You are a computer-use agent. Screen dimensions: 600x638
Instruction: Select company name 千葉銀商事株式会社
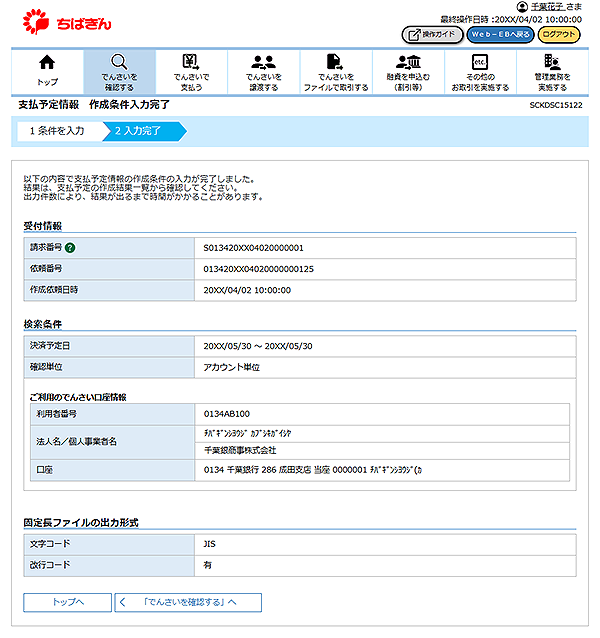coord(240,450)
